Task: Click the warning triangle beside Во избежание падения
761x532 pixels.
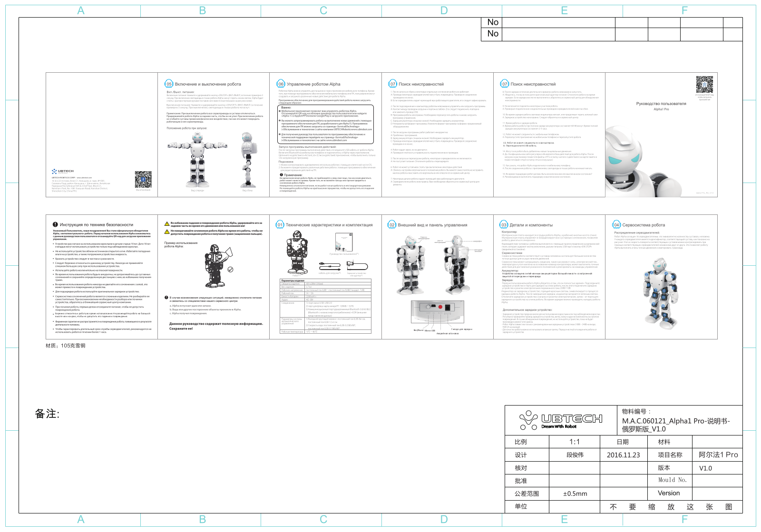Action: point(166,224)
